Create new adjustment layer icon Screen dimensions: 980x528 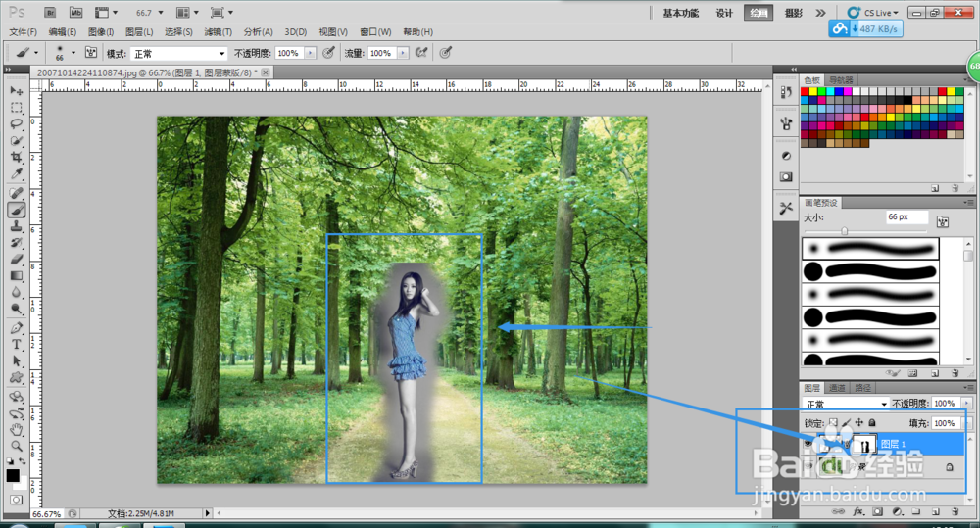pyautogui.click(x=897, y=511)
